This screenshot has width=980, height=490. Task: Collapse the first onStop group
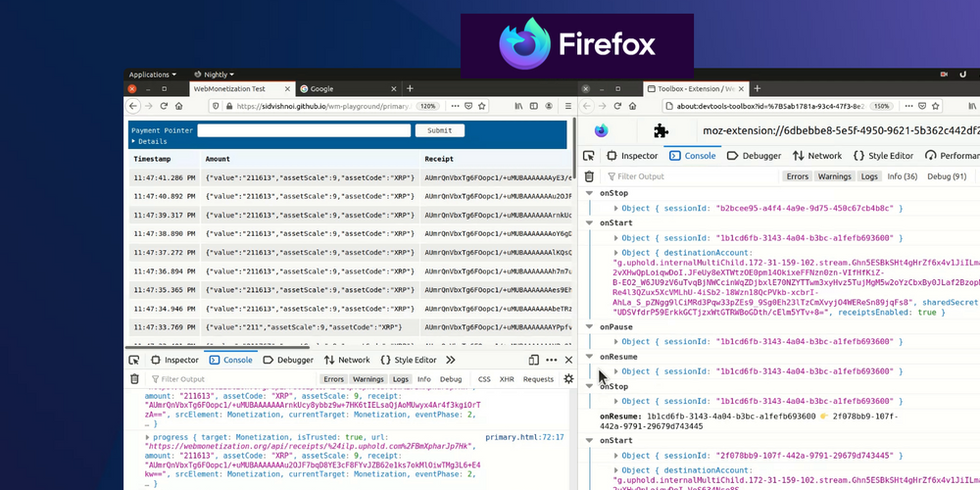589,194
